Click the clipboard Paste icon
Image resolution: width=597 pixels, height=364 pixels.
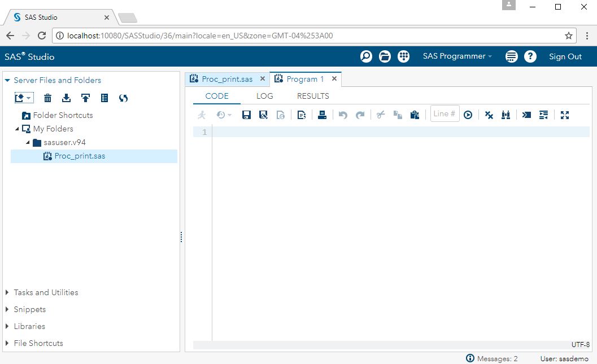(415, 115)
